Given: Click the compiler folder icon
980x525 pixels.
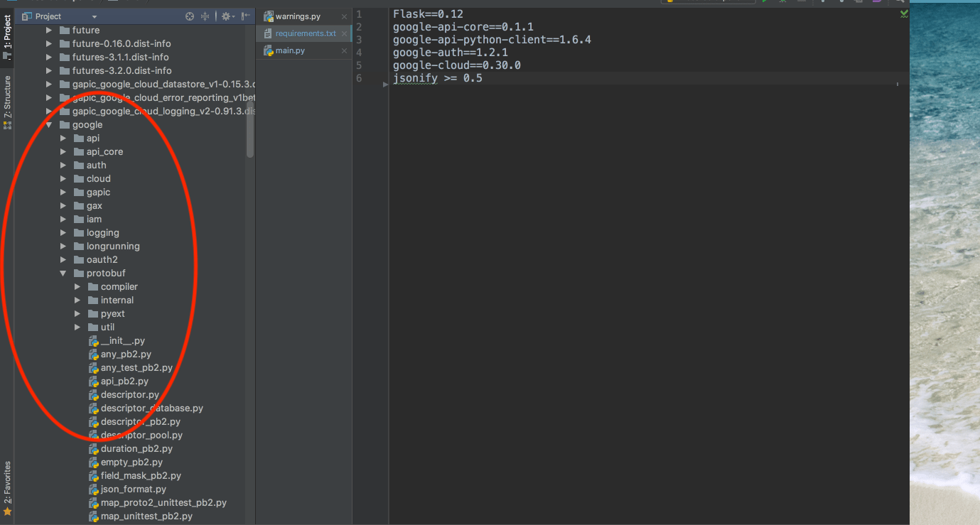Looking at the screenshot, I should coord(93,287).
